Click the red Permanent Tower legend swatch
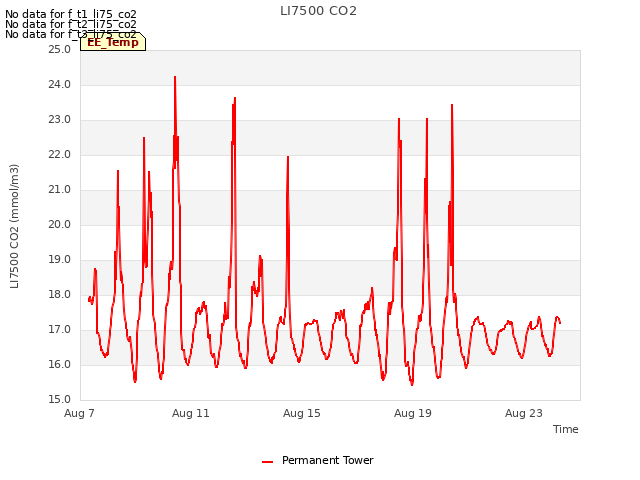This screenshot has height=480, width=640. [267, 462]
